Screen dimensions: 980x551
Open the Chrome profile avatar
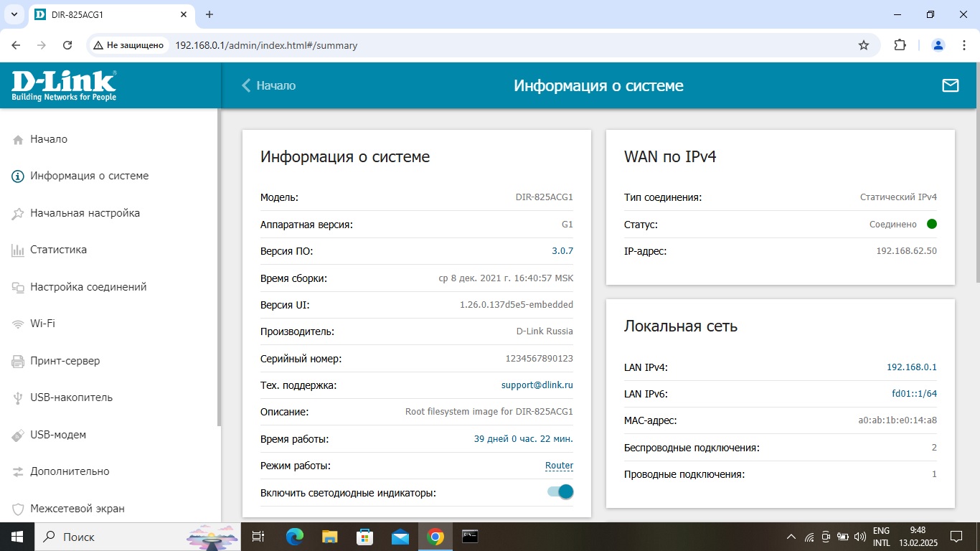pos(938,45)
